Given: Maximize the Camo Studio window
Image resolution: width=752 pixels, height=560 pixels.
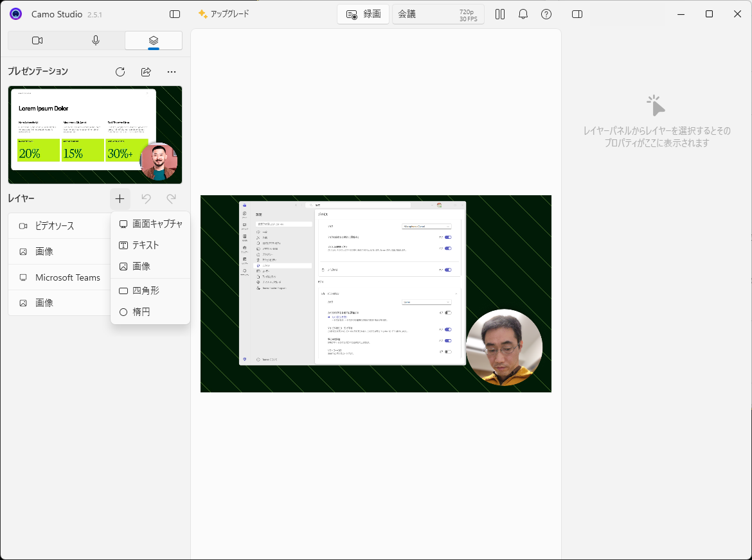Looking at the screenshot, I should [x=709, y=14].
